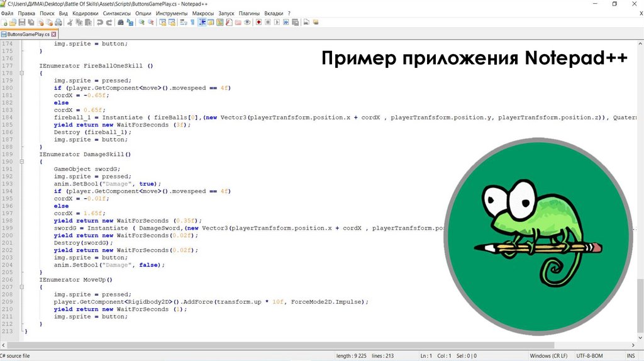Save the file with the floppy disk icon
The image size is (644, 361).
[22, 22]
